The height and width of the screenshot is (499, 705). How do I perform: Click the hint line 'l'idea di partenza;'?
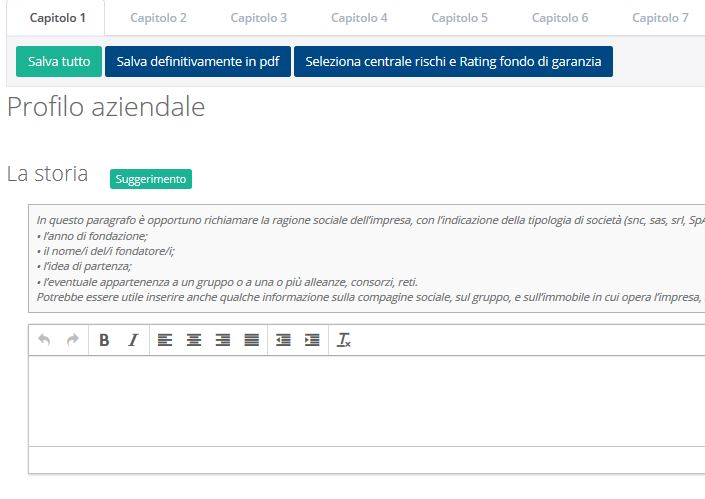click(84, 266)
